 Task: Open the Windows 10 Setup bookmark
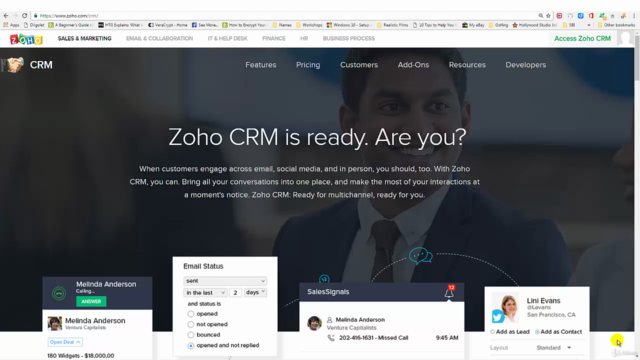[x=349, y=25]
